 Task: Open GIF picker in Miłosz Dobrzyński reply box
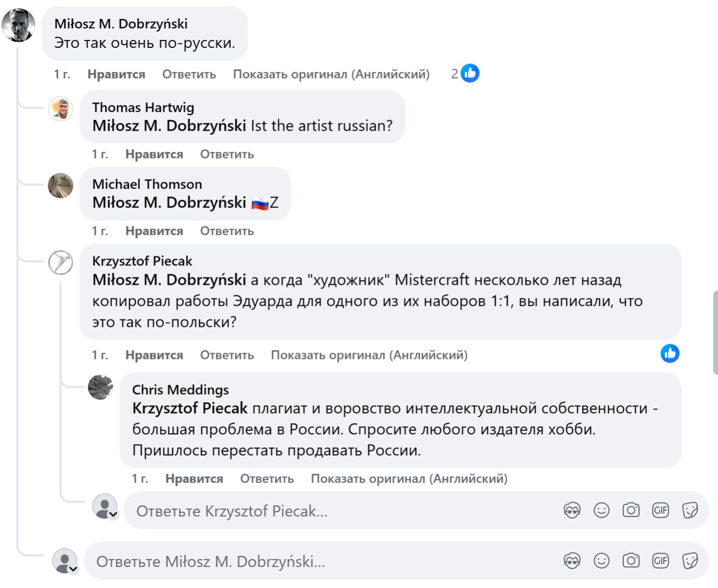pos(660,561)
